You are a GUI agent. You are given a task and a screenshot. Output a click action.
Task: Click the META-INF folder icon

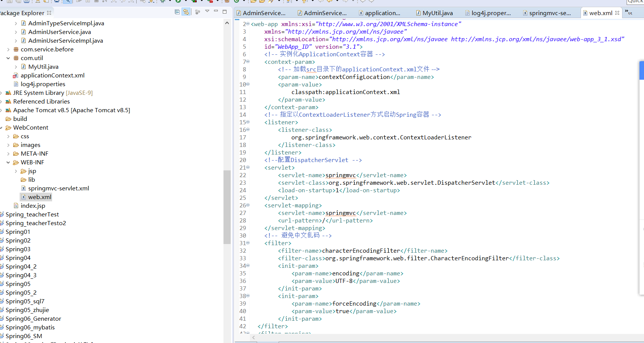tap(16, 154)
